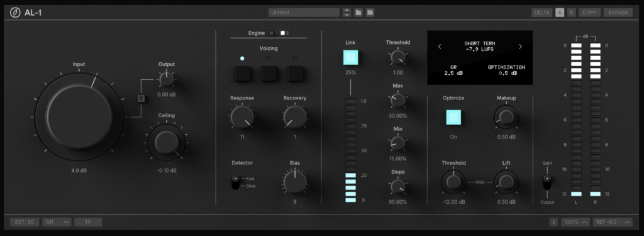Click the info i icon
Image resolution: width=644 pixels, height=236 pixels.
click(x=553, y=222)
